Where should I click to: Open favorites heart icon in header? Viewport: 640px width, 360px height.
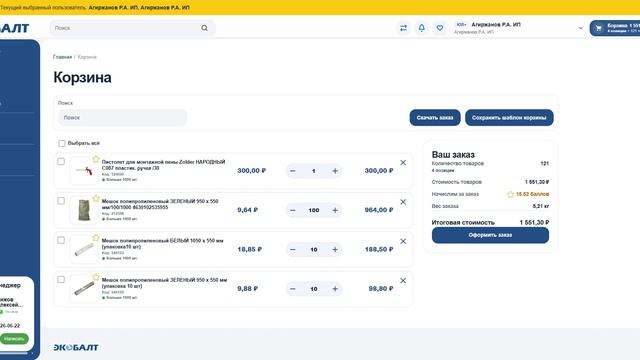click(440, 28)
